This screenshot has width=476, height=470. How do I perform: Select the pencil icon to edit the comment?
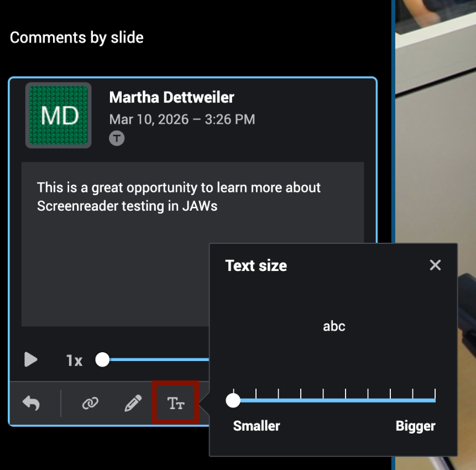coord(133,403)
